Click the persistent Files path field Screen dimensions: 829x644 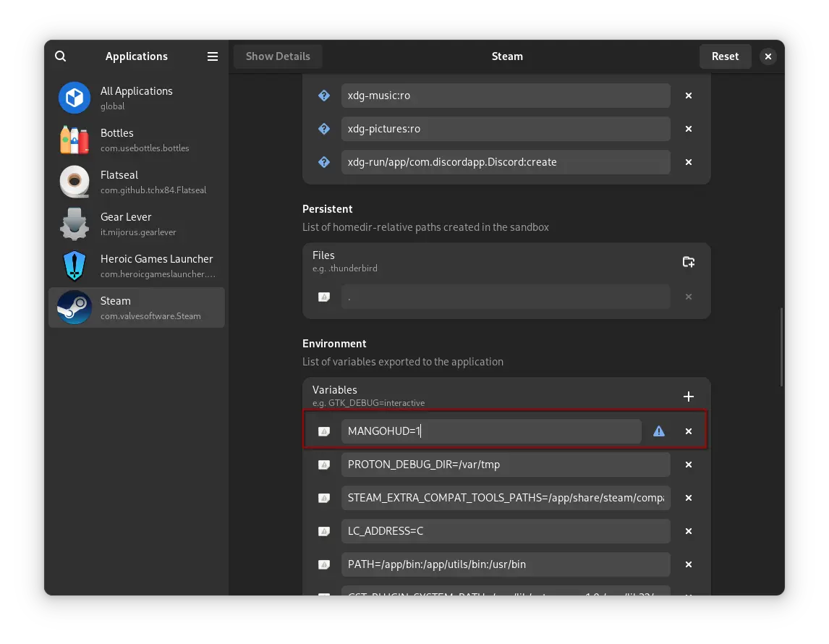pos(506,297)
